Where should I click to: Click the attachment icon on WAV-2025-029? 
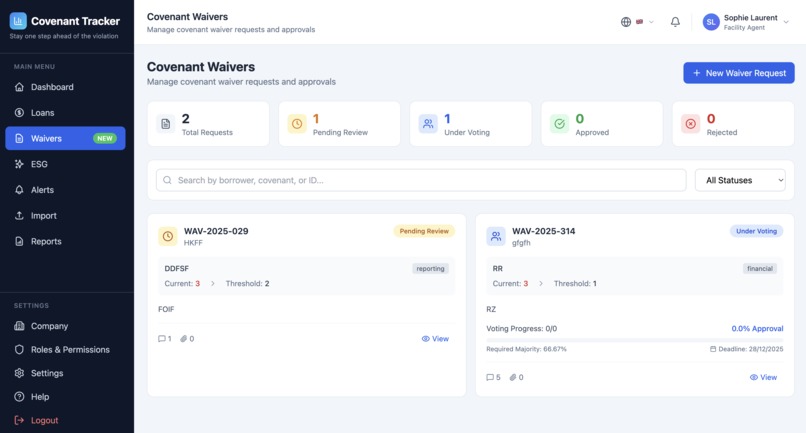tap(183, 339)
